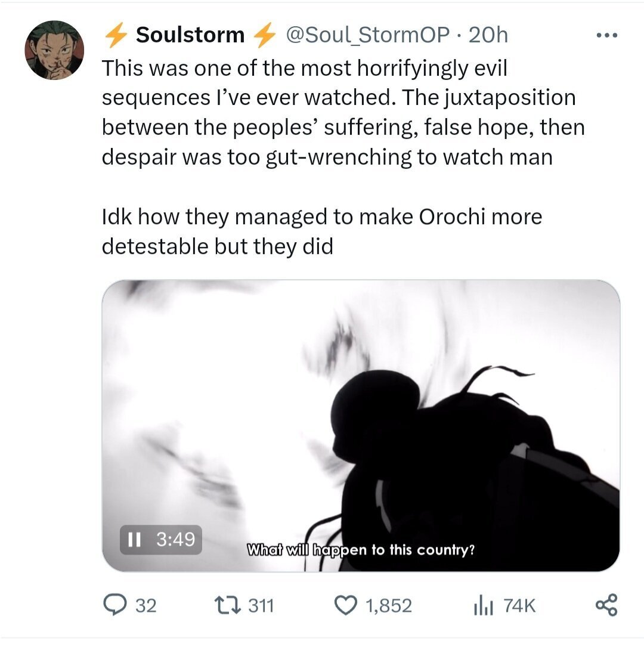Image resolution: width=644 pixels, height=647 pixels.
Task: Click the 1,852 likes count
Action: pos(388,606)
